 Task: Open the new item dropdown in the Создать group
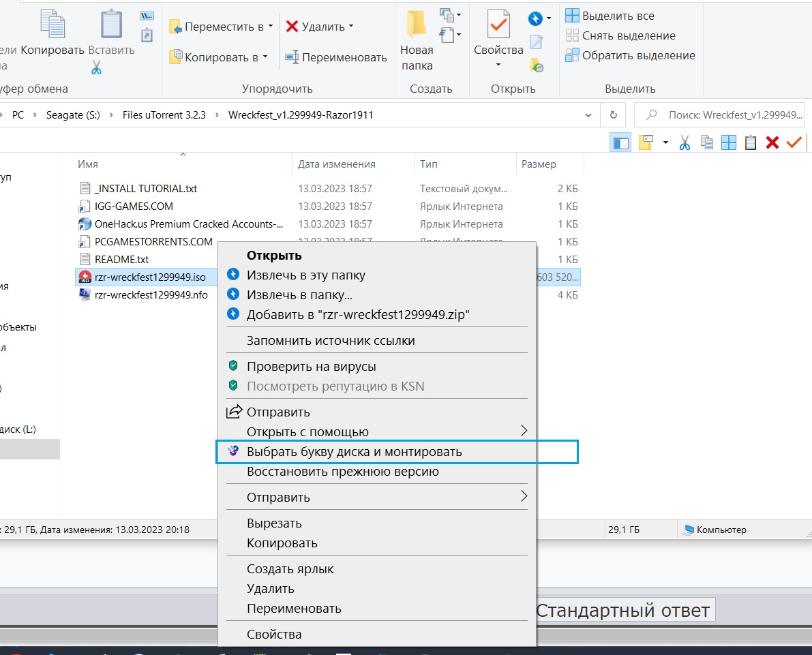pos(450,16)
